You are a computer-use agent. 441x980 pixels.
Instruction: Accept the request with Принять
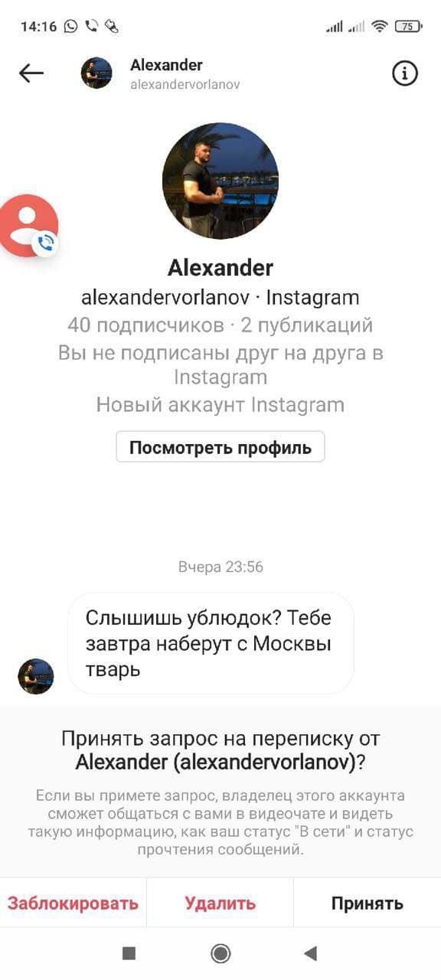pos(367,903)
